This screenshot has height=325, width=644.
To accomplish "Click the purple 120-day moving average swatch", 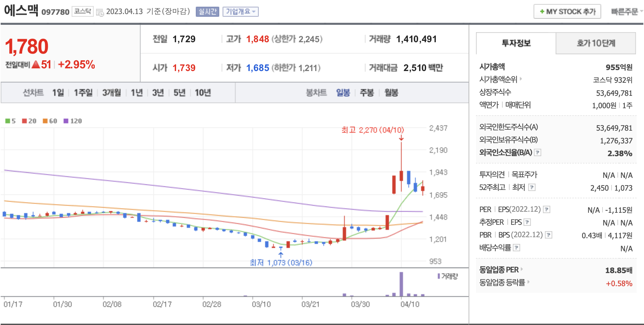I will [x=66, y=121].
